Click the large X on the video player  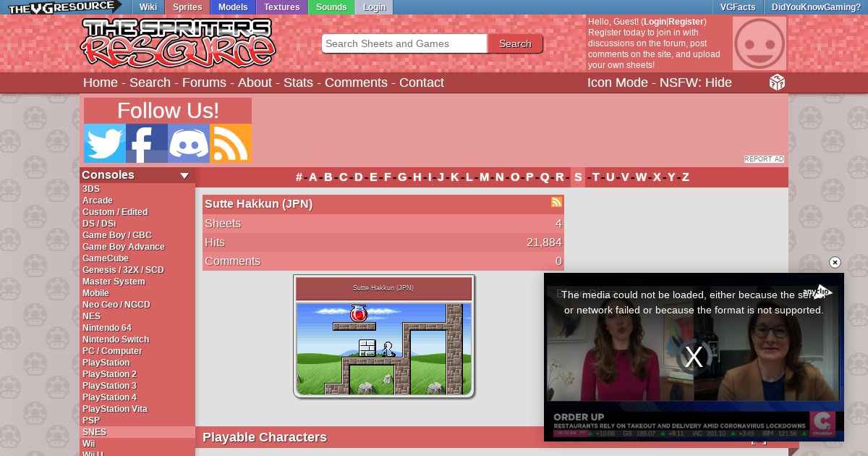[694, 357]
